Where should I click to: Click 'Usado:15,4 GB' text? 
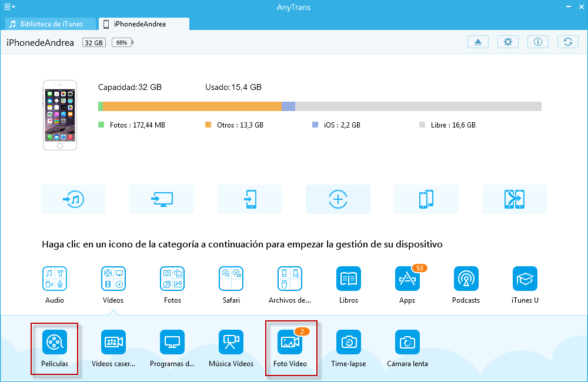coord(233,87)
